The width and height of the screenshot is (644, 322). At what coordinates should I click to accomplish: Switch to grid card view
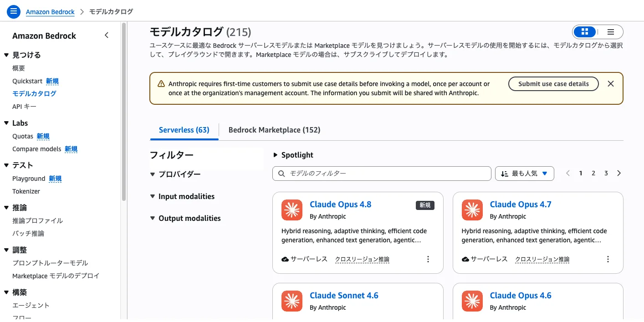click(x=585, y=32)
